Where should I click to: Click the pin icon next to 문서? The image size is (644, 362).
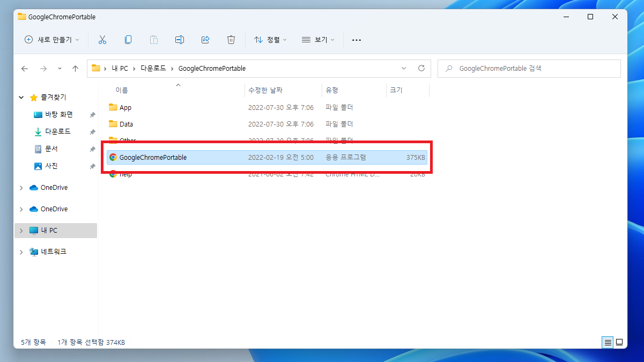(x=92, y=149)
